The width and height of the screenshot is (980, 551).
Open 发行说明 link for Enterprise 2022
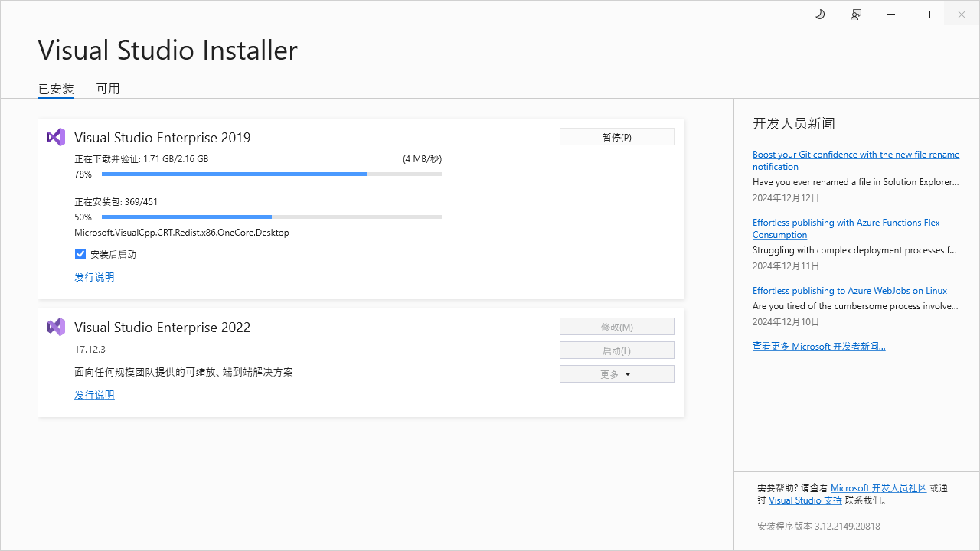94,395
